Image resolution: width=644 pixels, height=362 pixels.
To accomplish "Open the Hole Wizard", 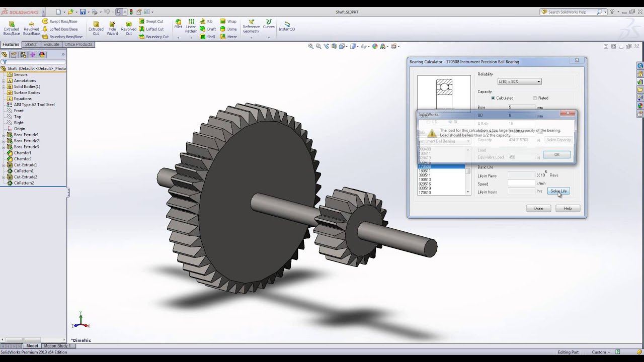I will point(112,28).
